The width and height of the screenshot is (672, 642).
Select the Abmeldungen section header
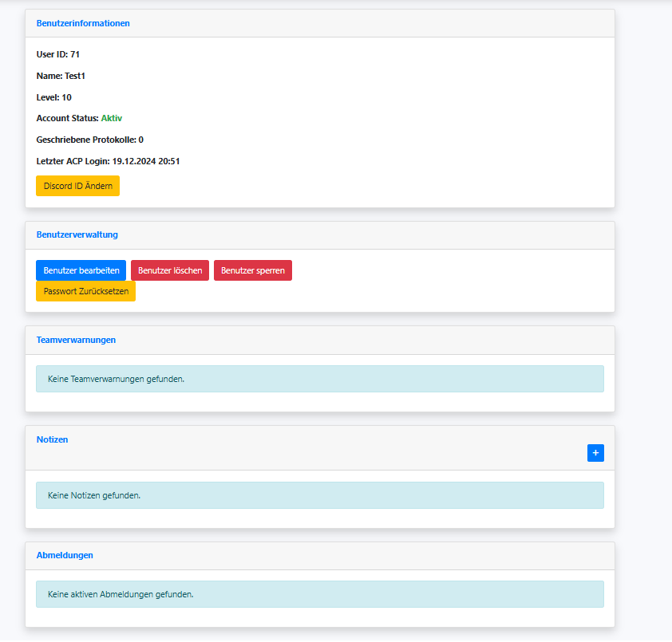tap(65, 555)
